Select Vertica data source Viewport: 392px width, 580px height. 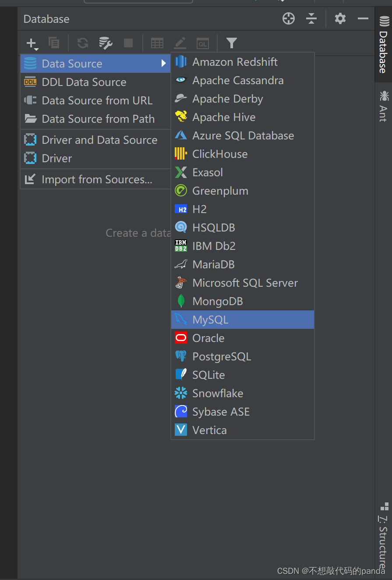click(243, 430)
